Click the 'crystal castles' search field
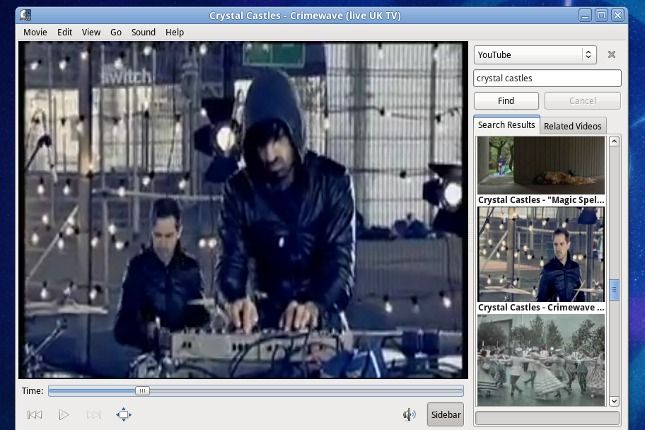Image resolution: width=645 pixels, height=430 pixels. coord(547,78)
